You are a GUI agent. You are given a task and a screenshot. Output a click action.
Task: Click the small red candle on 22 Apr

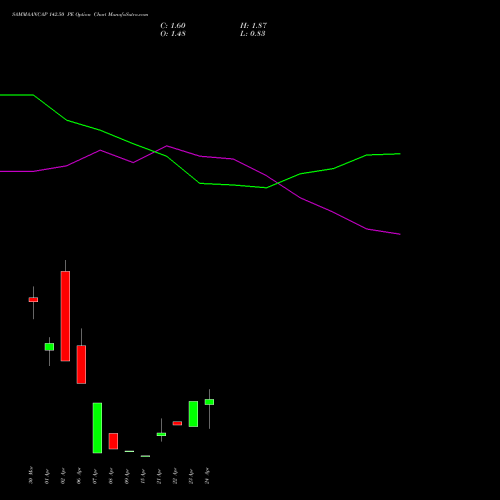pos(177,423)
